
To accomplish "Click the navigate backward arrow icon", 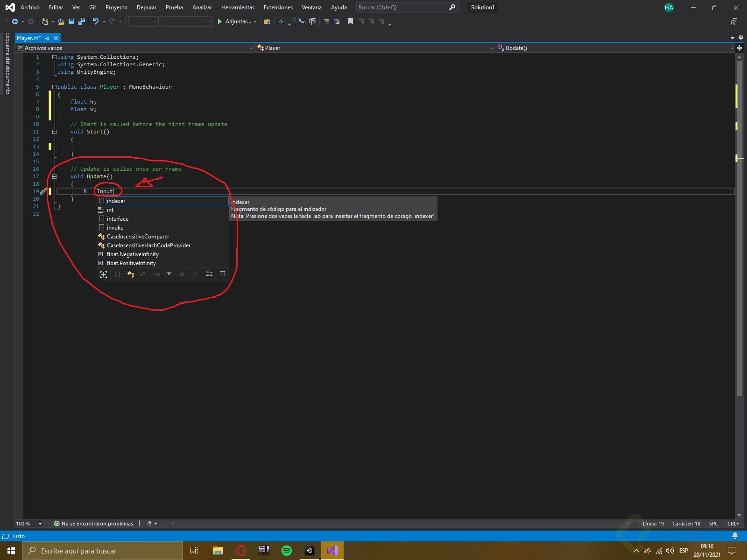I will 15,21.
